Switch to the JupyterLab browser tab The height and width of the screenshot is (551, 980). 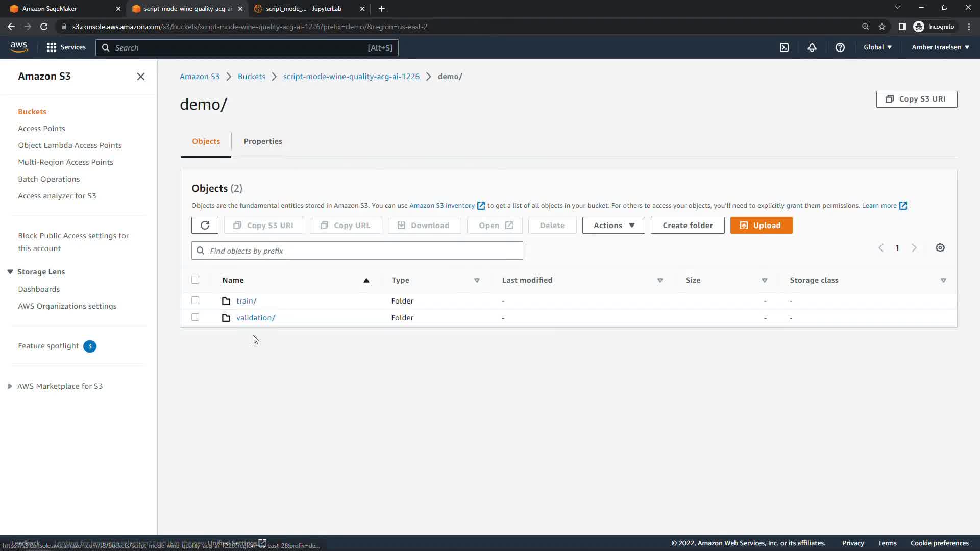point(304,9)
